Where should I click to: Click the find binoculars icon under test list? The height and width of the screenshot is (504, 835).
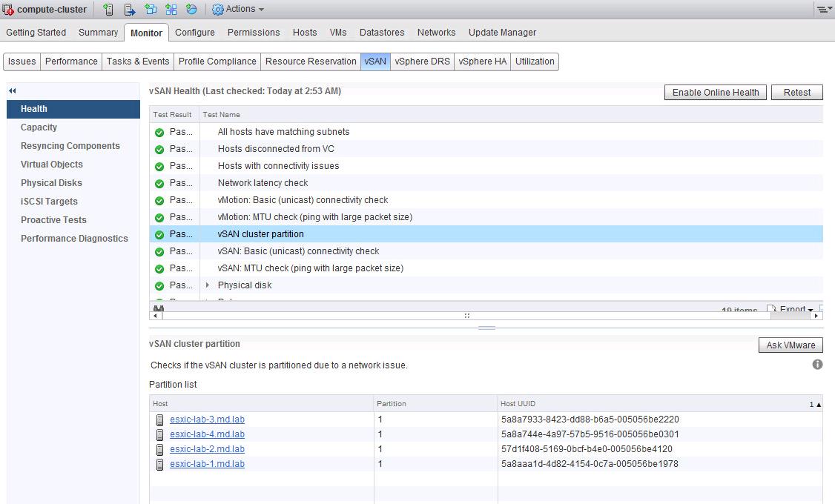pyautogui.click(x=159, y=308)
